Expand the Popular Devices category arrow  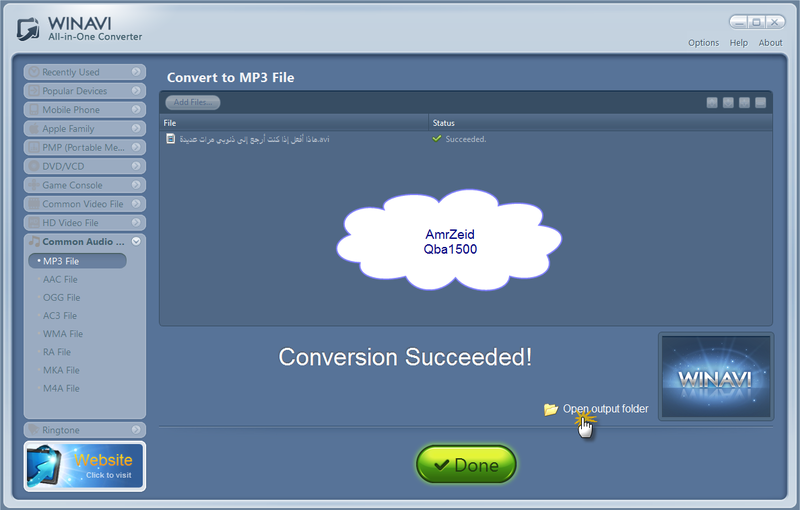click(136, 91)
